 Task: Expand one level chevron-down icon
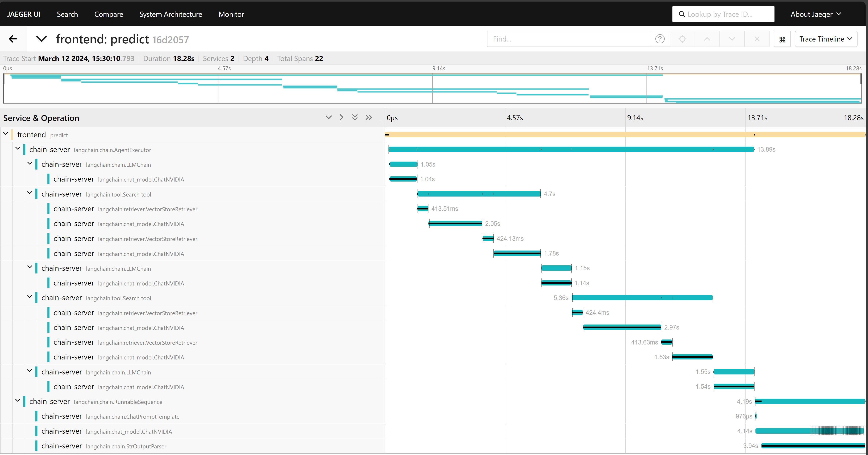(x=329, y=118)
